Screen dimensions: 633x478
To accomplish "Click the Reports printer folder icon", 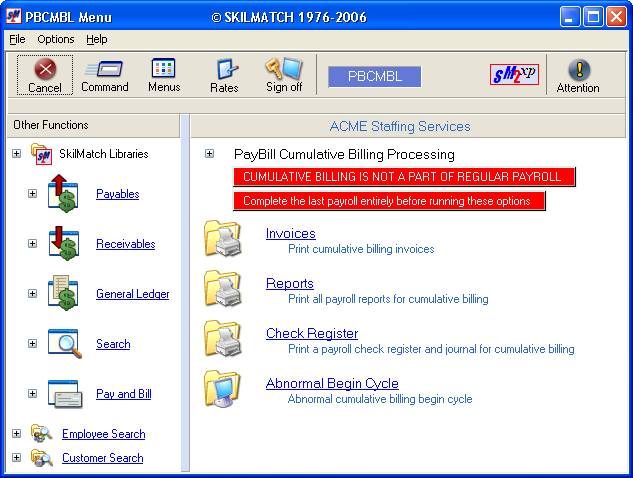I will (222, 288).
